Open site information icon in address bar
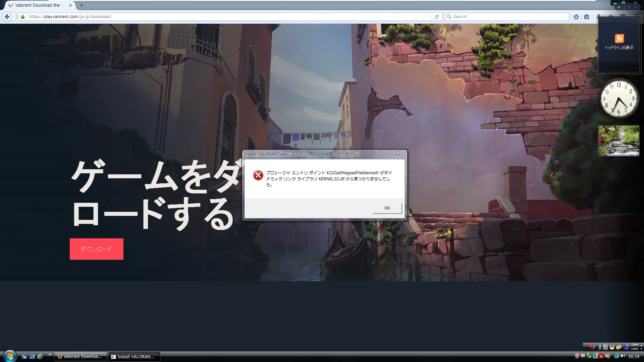644x362 pixels. [16, 16]
